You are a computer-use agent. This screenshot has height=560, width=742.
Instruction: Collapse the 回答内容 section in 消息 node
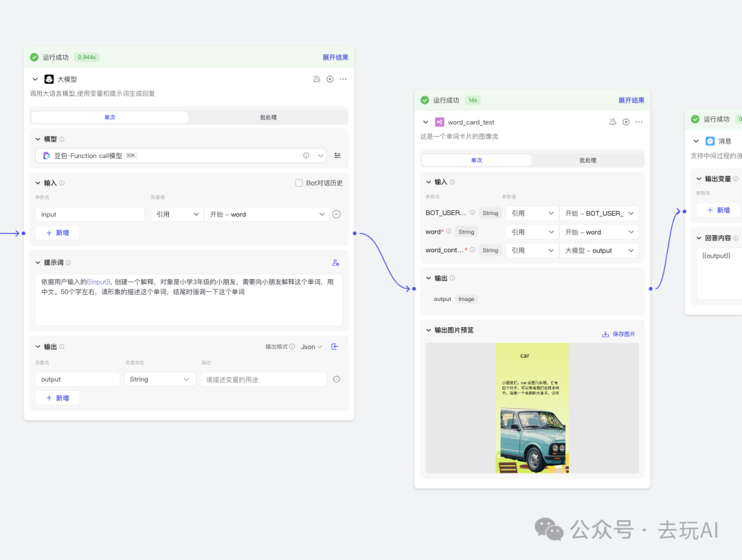(699, 238)
